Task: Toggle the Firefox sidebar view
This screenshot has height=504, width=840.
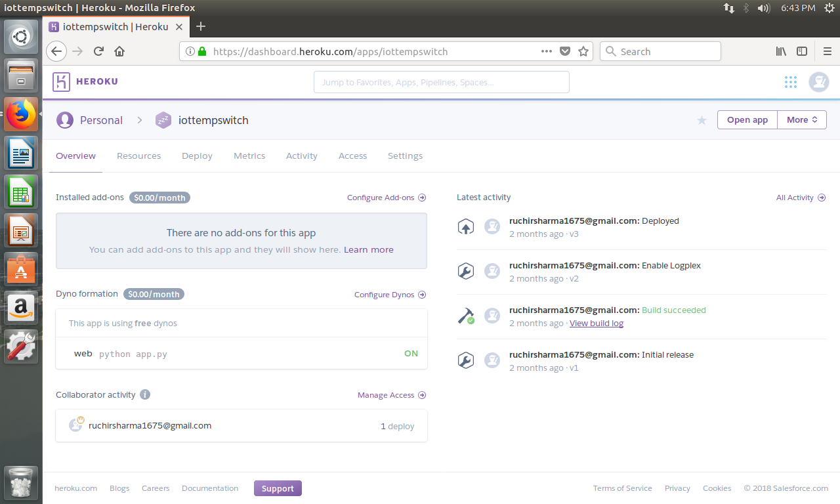Action: coord(801,51)
